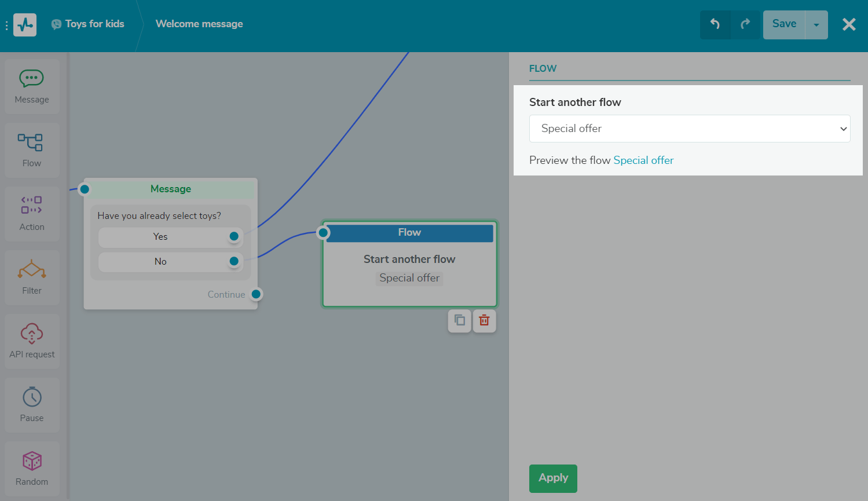This screenshot has width=868, height=501.
Task: Select the Message block icon in sidebar
Action: [32, 86]
